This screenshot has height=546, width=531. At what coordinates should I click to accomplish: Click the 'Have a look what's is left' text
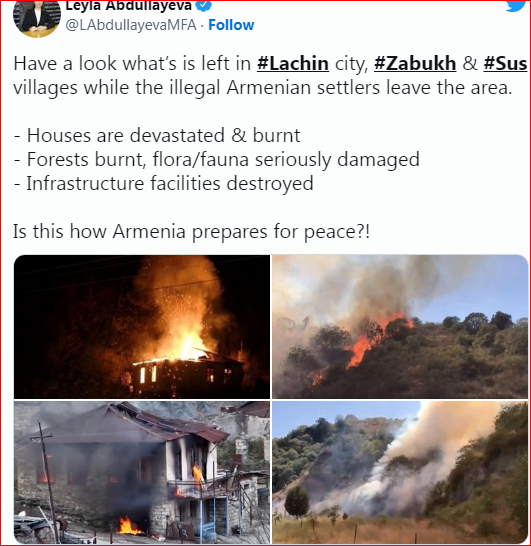(132, 64)
